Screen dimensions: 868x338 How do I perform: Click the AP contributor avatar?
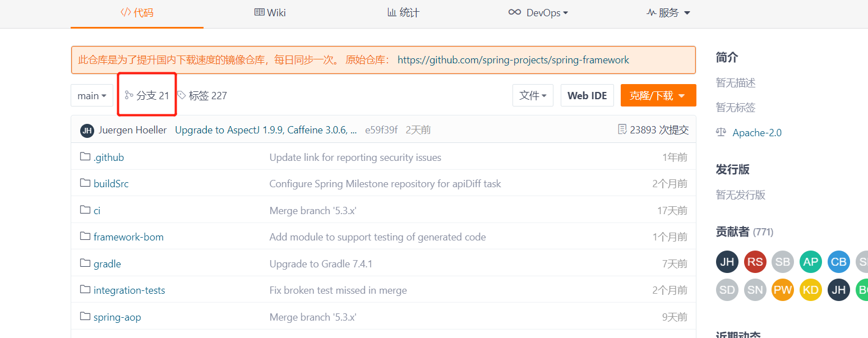pos(811,262)
